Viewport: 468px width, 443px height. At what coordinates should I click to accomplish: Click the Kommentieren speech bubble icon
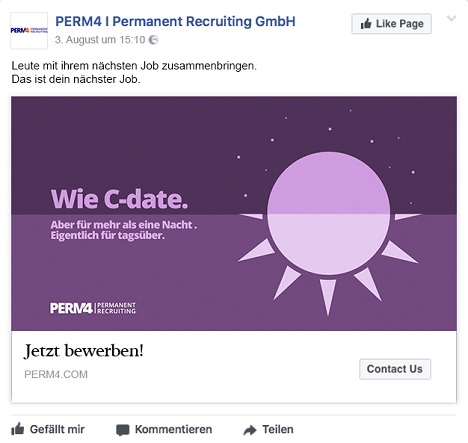pos(123,430)
